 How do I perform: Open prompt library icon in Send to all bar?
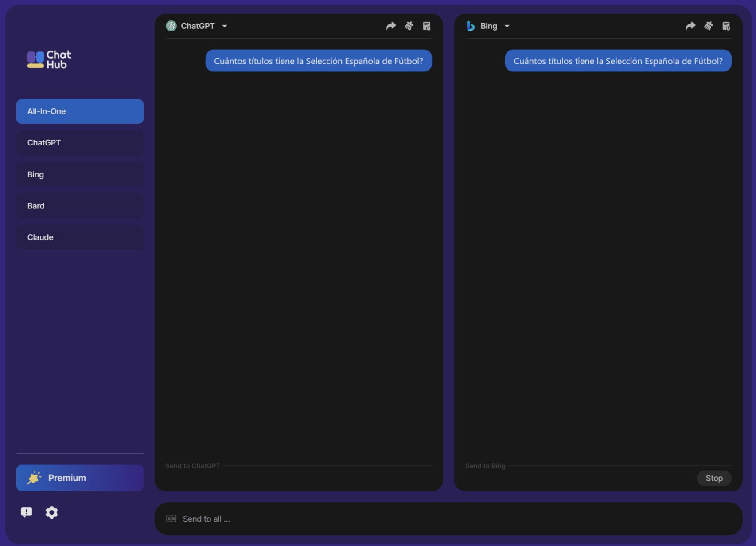[171, 519]
